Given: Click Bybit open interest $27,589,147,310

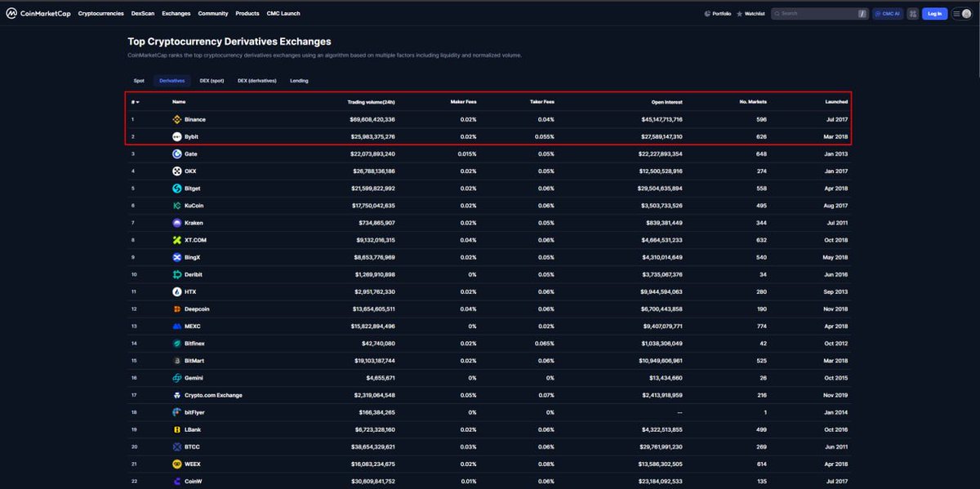Looking at the screenshot, I should (661, 136).
